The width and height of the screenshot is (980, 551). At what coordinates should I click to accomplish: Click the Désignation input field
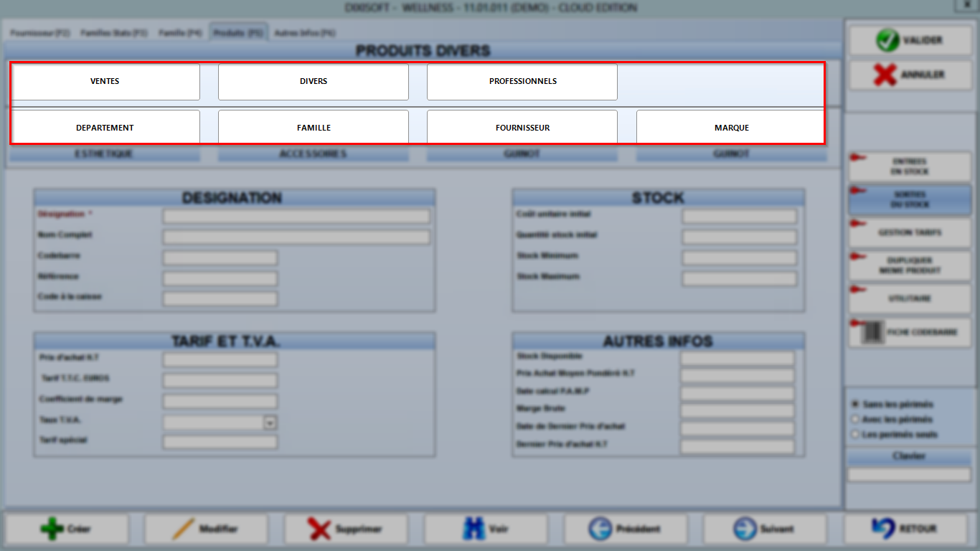[296, 216]
